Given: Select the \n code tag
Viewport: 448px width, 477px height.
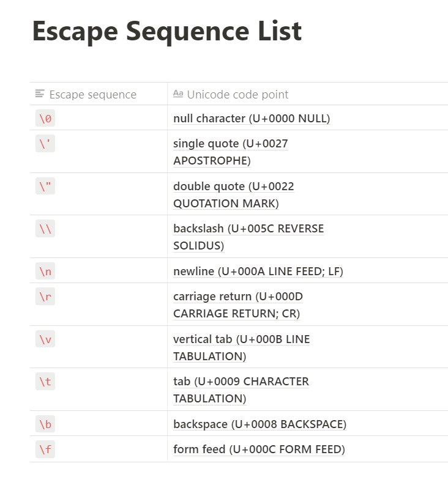Looking at the screenshot, I should coord(45,271).
